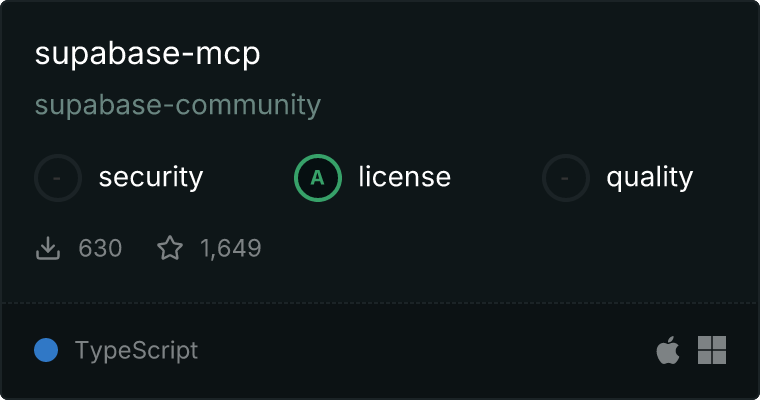The image size is (760, 400).
Task: Click the Apple platform logo icon
Action: tap(668, 350)
